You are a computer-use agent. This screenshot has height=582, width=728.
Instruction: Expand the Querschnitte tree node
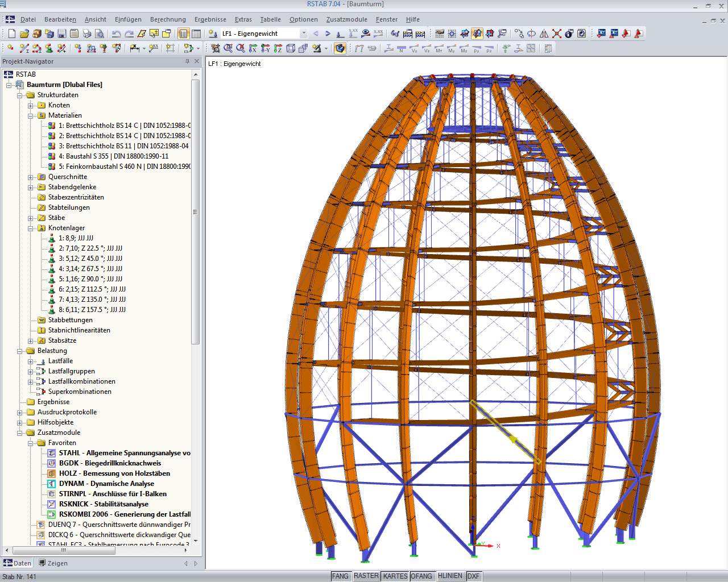coord(30,177)
